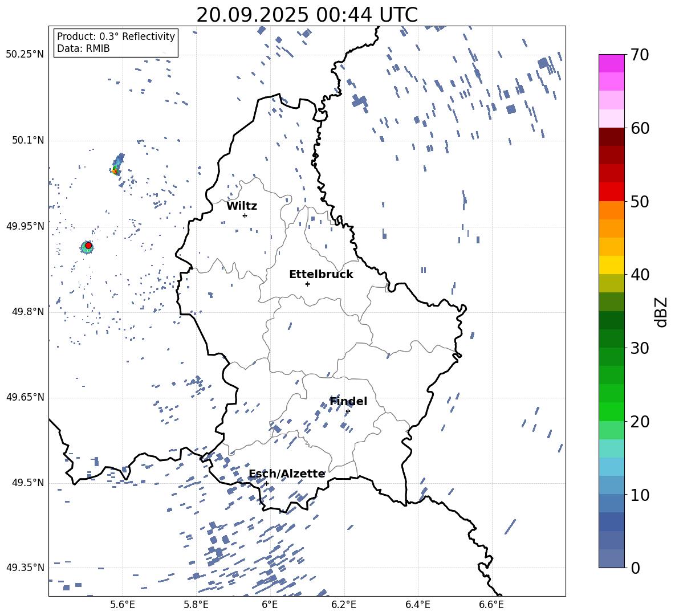
Task: Click the 5.6°E longitude label
Action: 123,605
